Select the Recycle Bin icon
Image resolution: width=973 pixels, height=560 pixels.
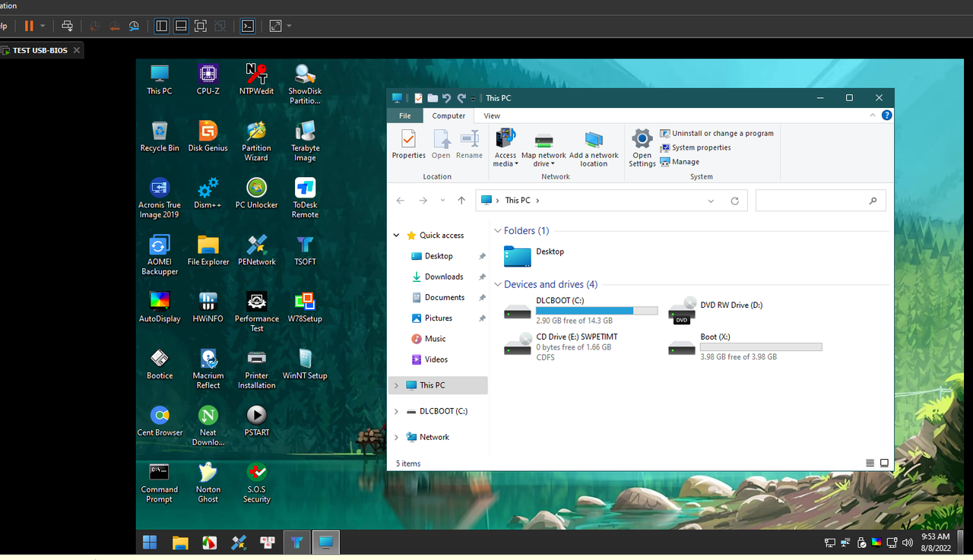pos(160,136)
